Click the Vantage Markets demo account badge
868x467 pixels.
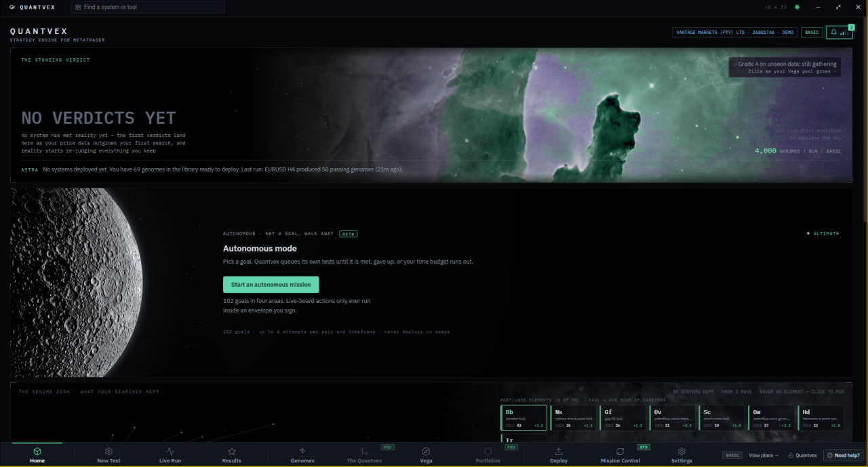[x=735, y=32]
